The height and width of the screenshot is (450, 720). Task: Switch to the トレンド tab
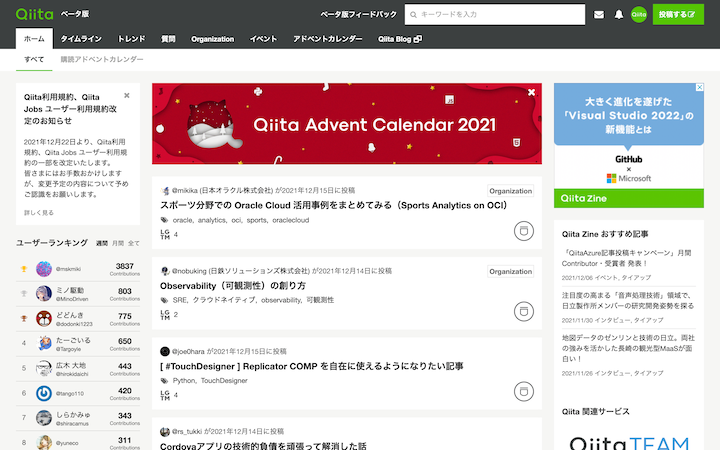pos(131,39)
